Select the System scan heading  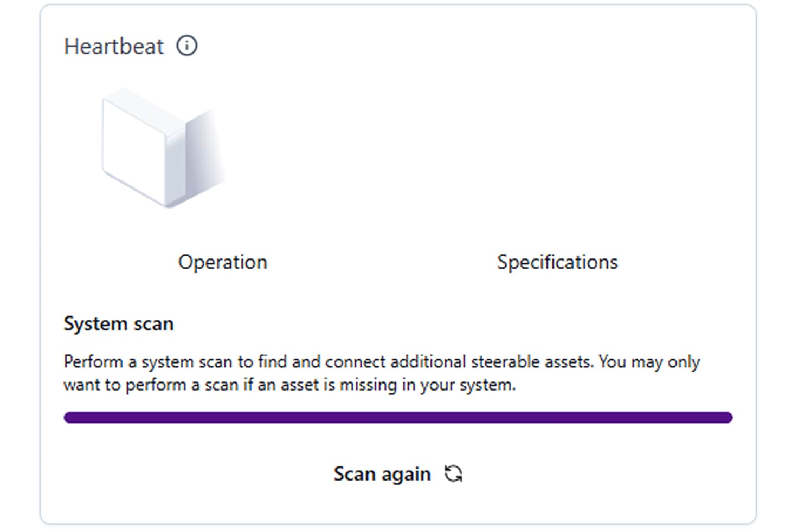(119, 323)
